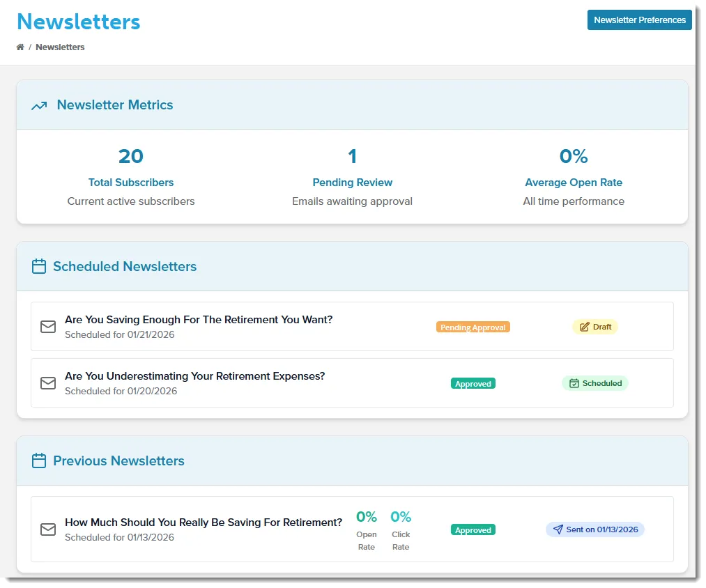Click the Previous Newsletters heading
This screenshot has height=588, width=706.
[x=118, y=461]
